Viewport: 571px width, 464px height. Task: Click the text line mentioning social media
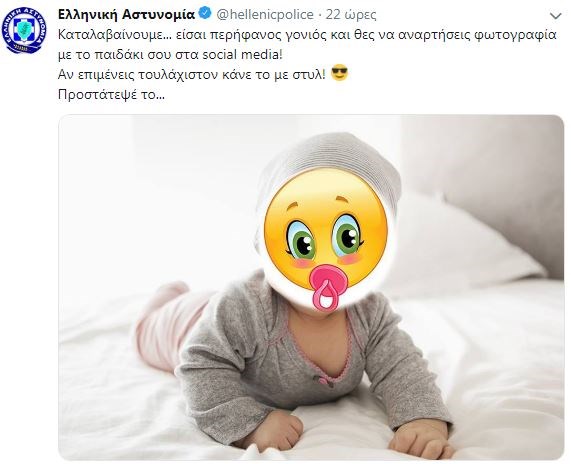pyautogui.click(x=170, y=55)
